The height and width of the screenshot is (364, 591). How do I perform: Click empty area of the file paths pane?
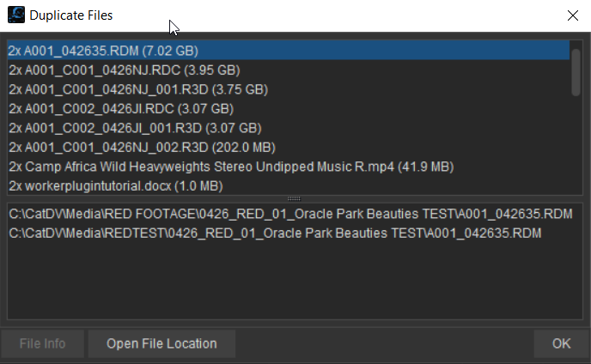click(295, 281)
